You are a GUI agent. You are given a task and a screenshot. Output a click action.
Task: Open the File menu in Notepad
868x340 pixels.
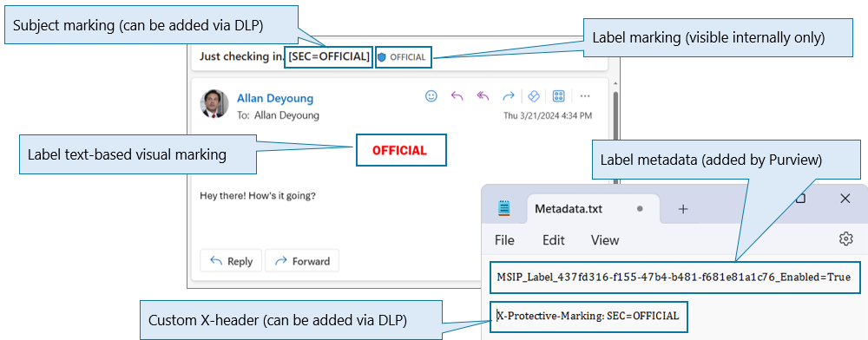[504, 240]
